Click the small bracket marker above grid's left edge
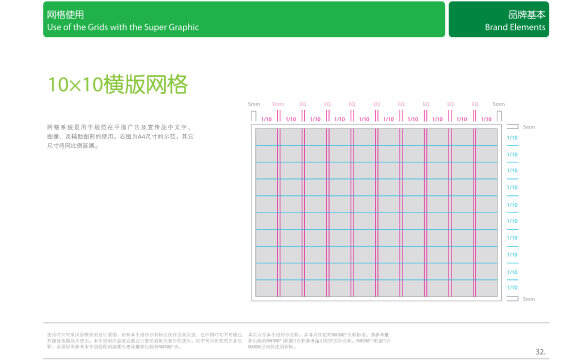The height and width of the screenshot is (360, 570). click(x=254, y=116)
